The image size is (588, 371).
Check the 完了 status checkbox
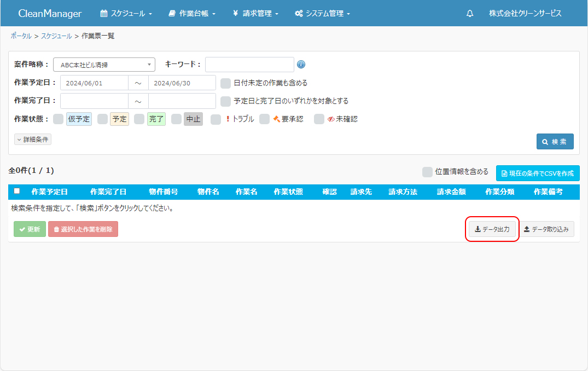click(139, 119)
